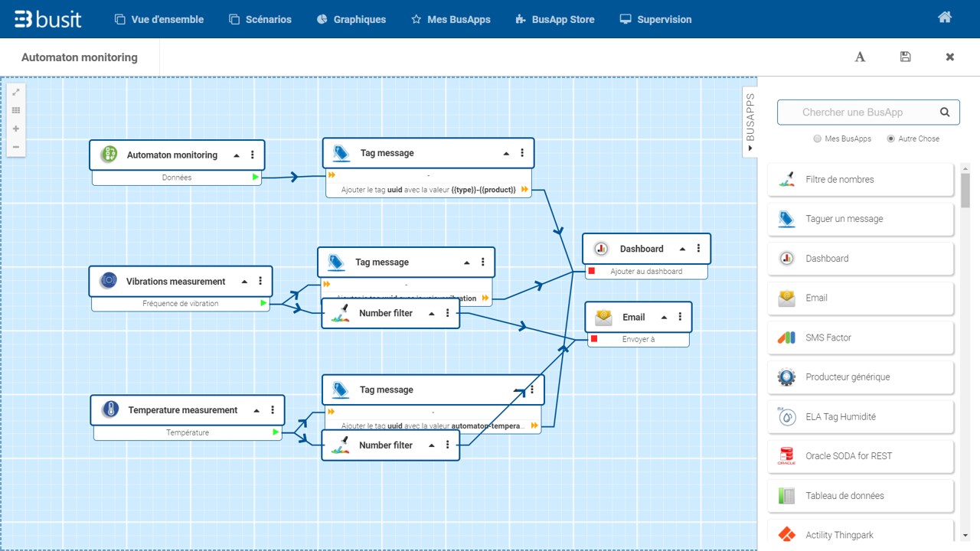The width and height of the screenshot is (980, 551).
Task: Click the Automaton monitoring scenario title
Action: pos(80,57)
